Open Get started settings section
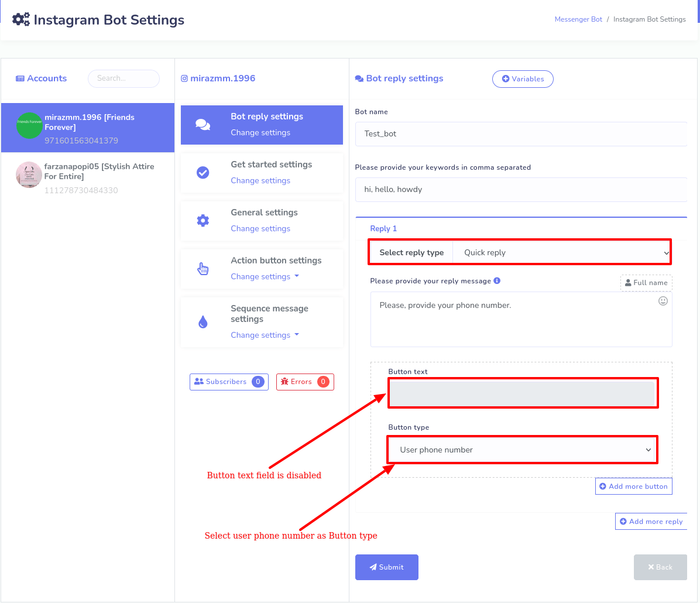This screenshot has width=700, height=603. pos(262,173)
